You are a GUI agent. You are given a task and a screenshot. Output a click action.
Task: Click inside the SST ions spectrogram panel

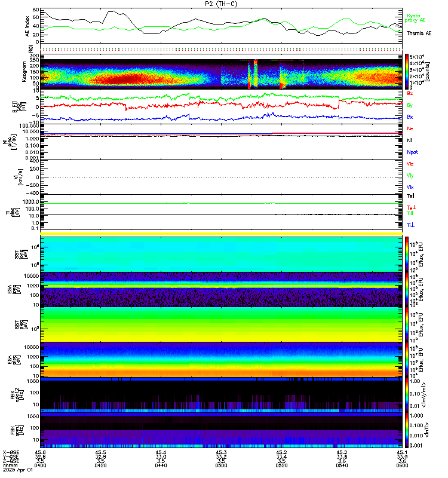[x=221, y=254]
